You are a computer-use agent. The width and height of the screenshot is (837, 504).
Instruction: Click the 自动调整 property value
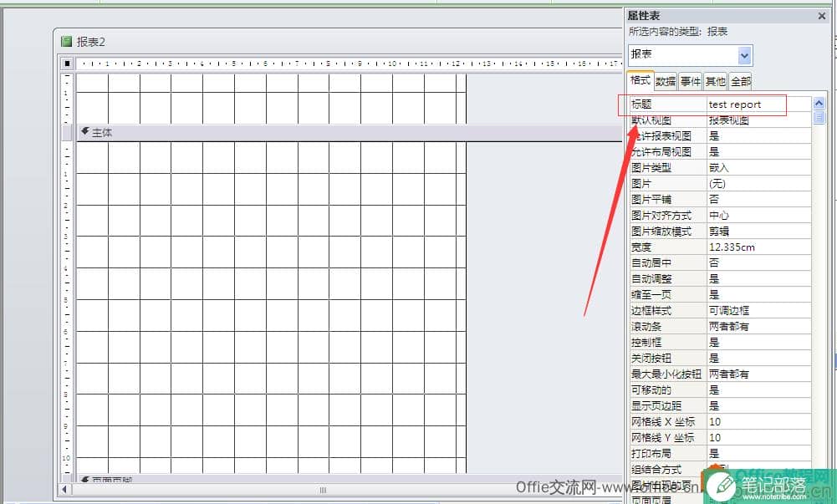(x=758, y=279)
